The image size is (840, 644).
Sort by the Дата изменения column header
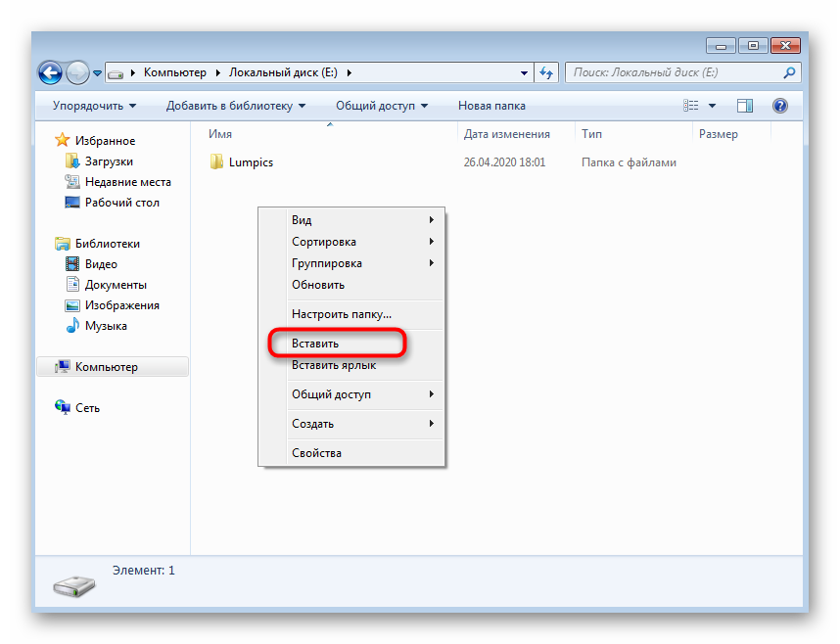(x=506, y=134)
